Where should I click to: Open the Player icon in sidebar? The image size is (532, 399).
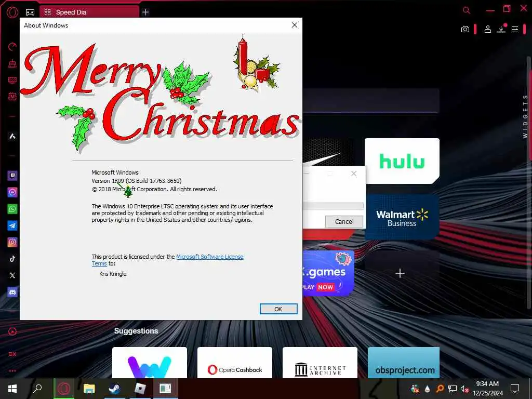click(x=12, y=331)
